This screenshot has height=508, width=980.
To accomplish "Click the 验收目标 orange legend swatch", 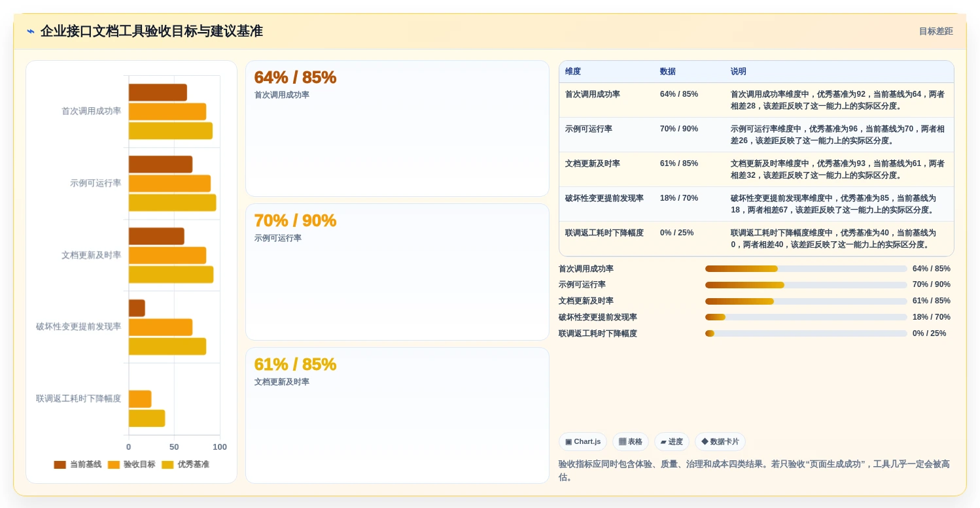I will (114, 465).
